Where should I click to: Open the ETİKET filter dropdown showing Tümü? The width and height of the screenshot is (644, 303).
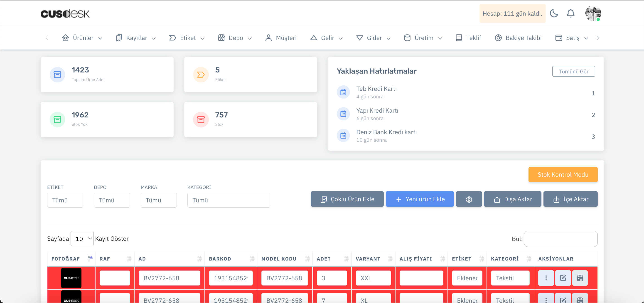point(65,200)
